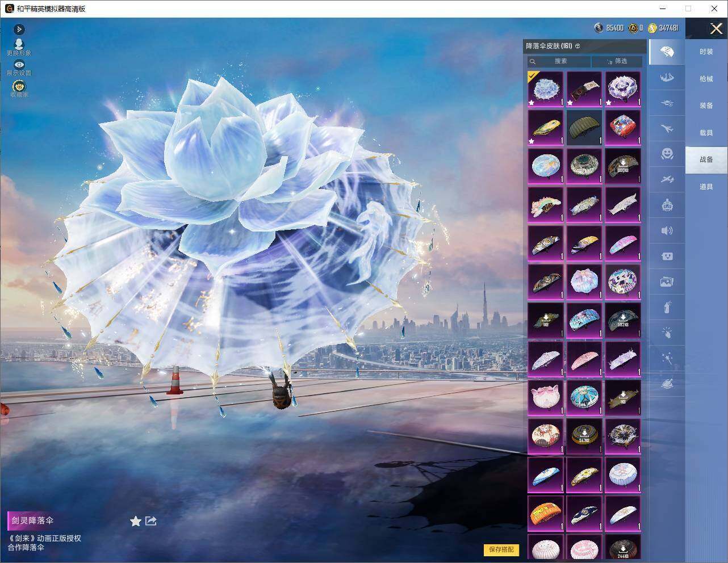The height and width of the screenshot is (563, 728).
Task: Select the parachute skin category icon
Action: (667, 52)
